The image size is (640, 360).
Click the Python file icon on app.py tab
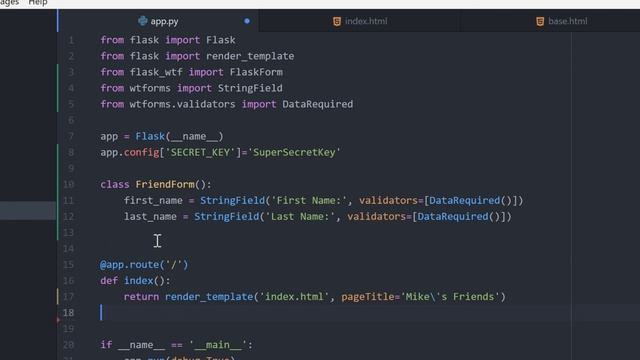click(x=142, y=21)
